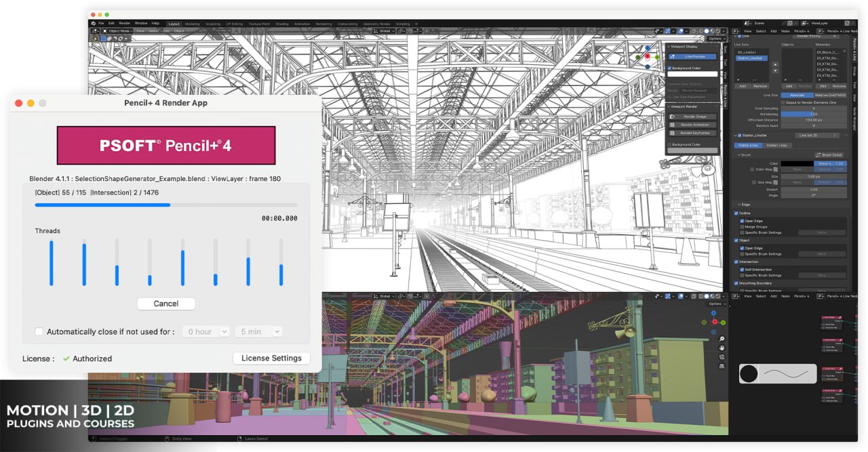Cancel rendering in the Pencil+ 4 Render App
The image size is (868, 452).
click(166, 304)
